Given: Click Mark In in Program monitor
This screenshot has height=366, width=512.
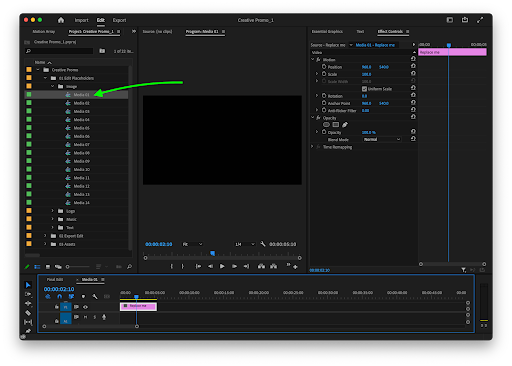Looking at the screenshot, I should pos(172,266).
